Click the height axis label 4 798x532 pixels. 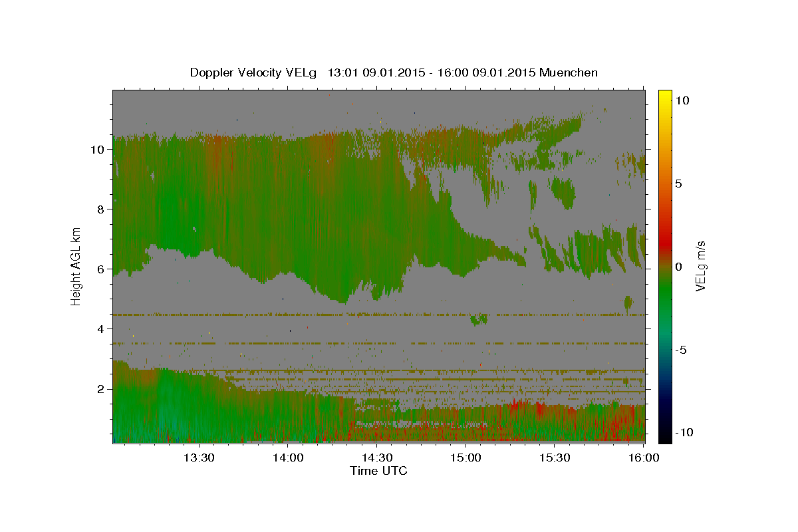[100, 329]
